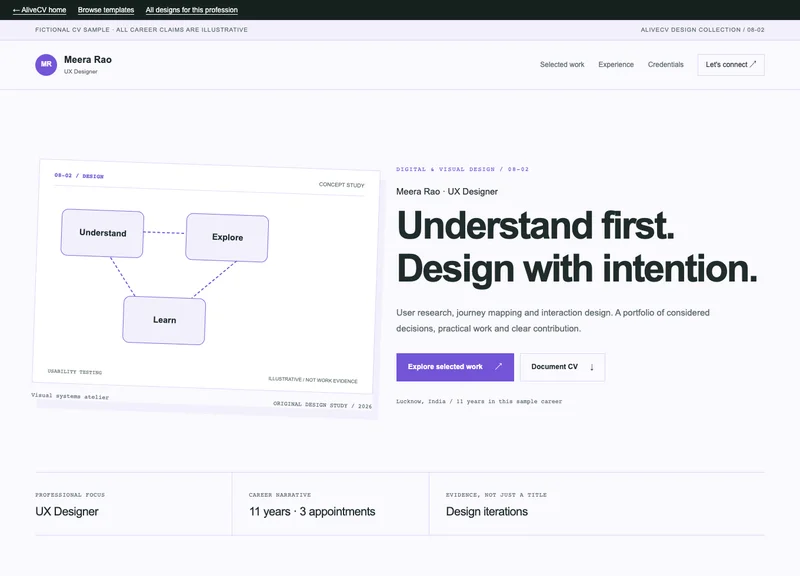Click arrow icon in Explore selected work
This screenshot has height=576, width=800.
click(x=498, y=366)
